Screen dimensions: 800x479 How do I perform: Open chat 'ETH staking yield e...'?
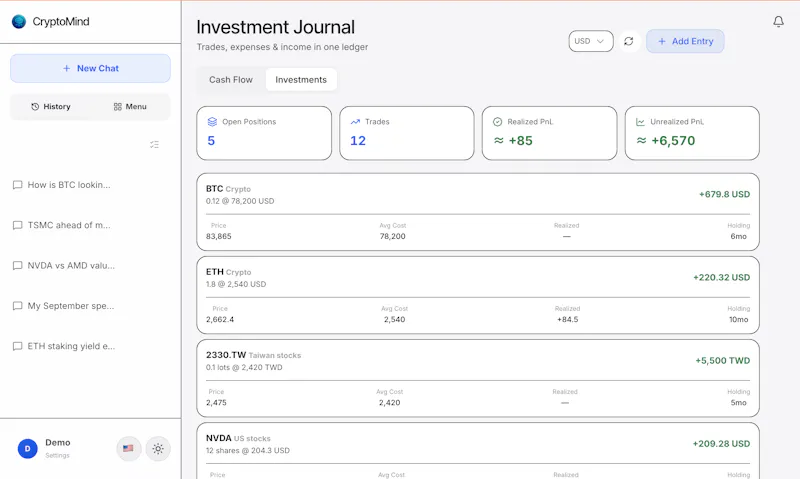71,346
